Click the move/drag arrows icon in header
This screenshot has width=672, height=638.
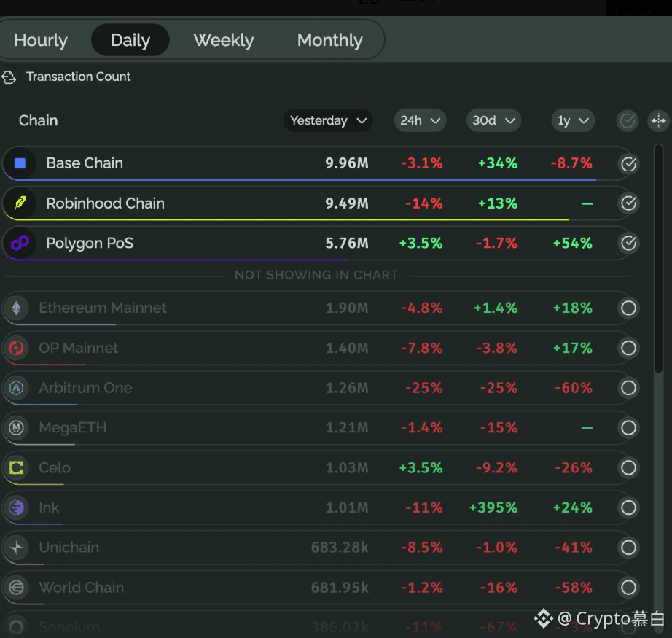click(658, 121)
